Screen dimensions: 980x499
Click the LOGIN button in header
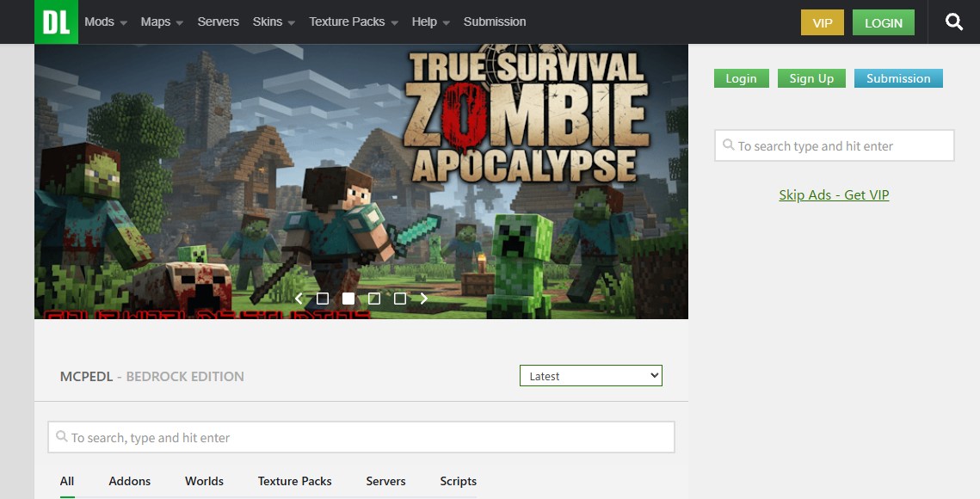point(883,22)
